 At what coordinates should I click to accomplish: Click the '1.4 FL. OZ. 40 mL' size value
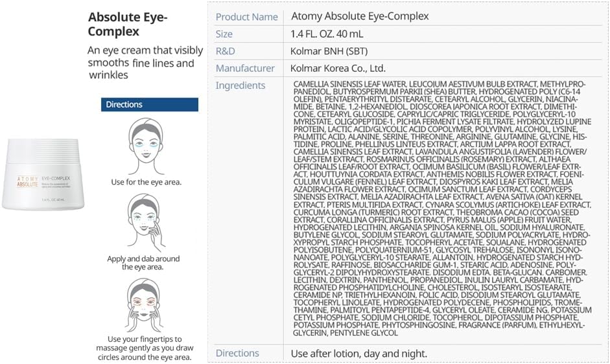point(327,34)
